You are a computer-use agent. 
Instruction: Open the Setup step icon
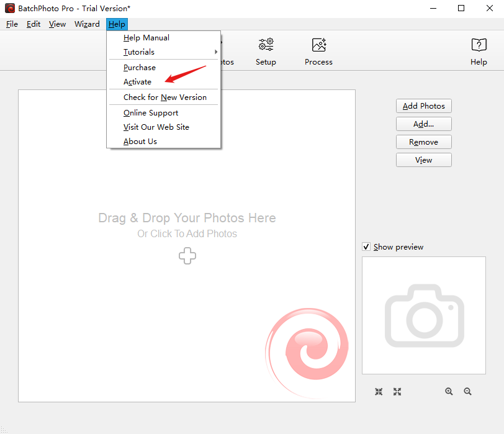tap(266, 45)
